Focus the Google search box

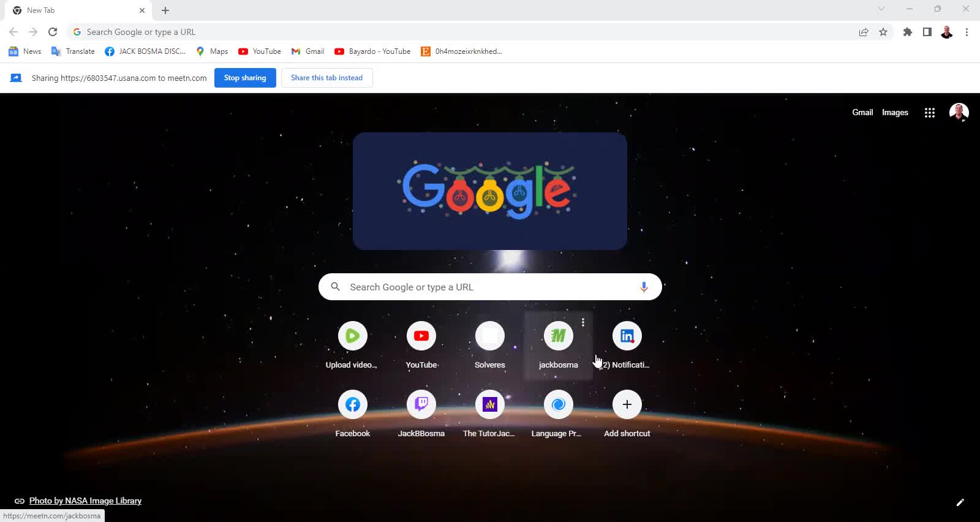(490, 287)
